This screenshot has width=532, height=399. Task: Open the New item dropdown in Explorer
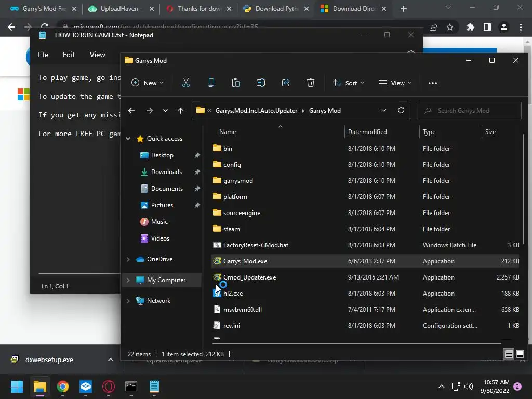[148, 83]
